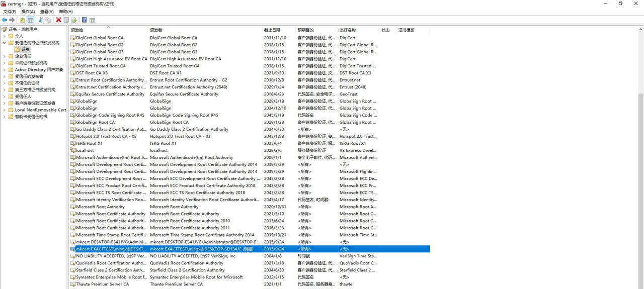Toggle the show/hide console tree button
Screen dimensions: 644x289
pyautogui.click(x=31, y=20)
